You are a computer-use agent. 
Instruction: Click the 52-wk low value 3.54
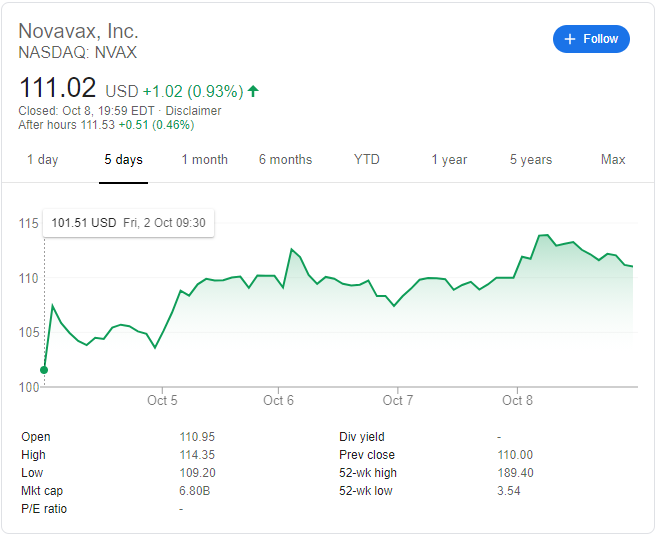[x=509, y=491]
